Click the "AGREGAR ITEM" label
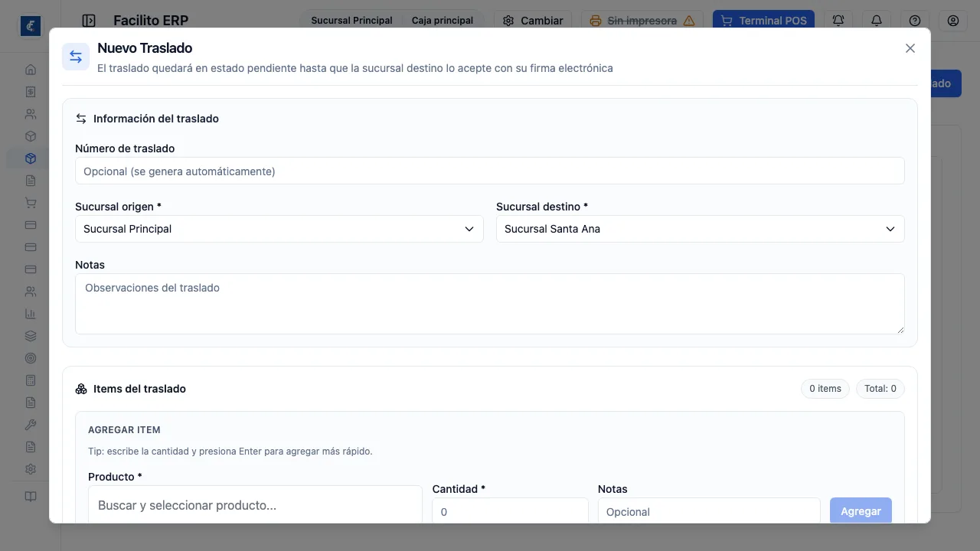Screen dimensions: 980x551 124,430
